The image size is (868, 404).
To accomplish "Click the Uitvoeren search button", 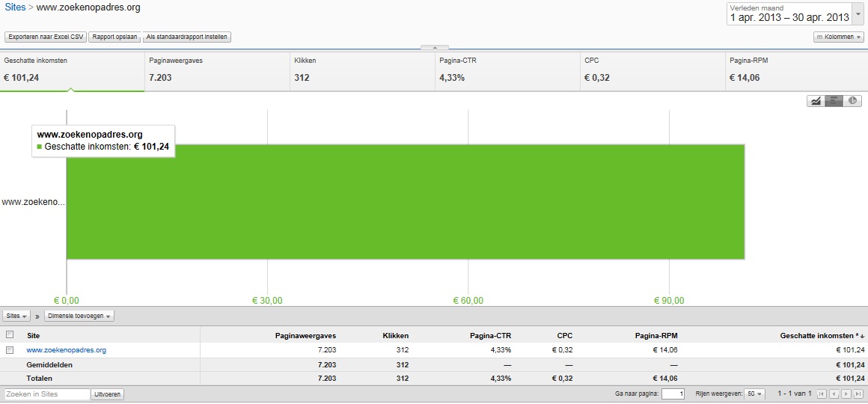I will coord(108,394).
